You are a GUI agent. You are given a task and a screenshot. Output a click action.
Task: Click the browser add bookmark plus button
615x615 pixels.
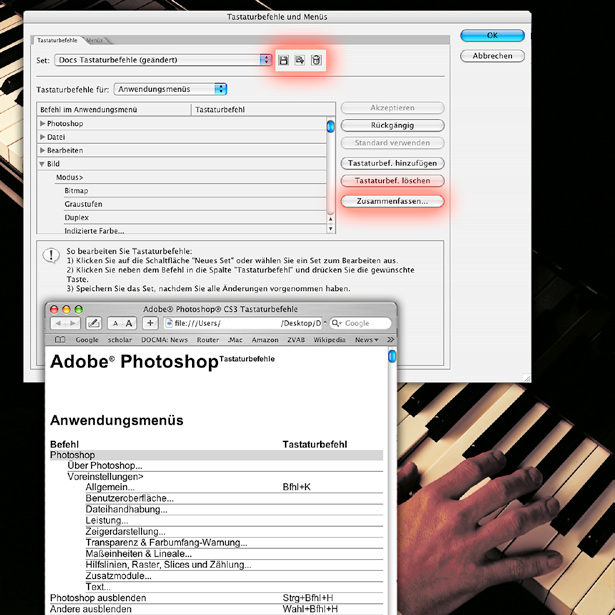[x=150, y=323]
